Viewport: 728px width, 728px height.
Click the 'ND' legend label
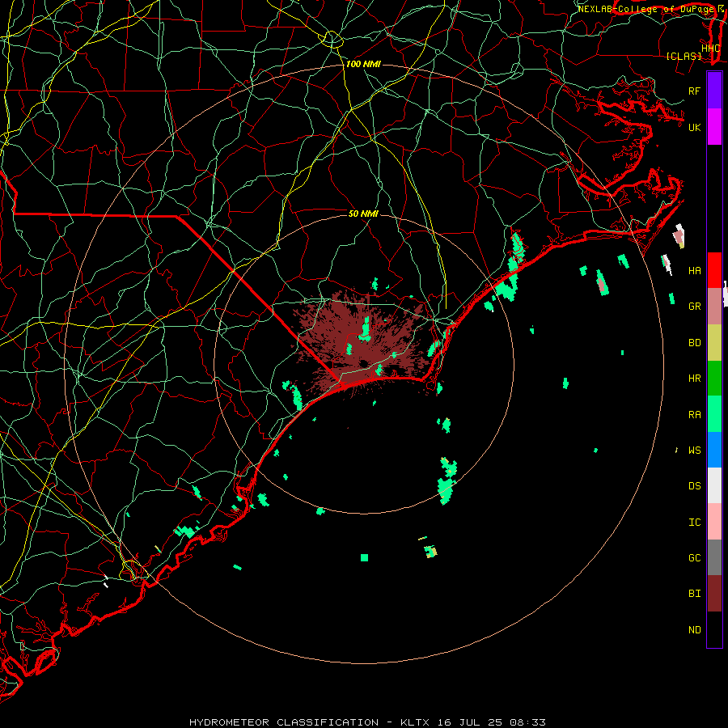[x=694, y=630]
